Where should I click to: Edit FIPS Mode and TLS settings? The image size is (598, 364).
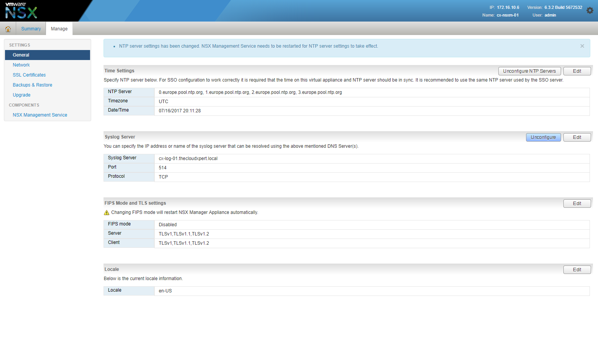[576, 204]
